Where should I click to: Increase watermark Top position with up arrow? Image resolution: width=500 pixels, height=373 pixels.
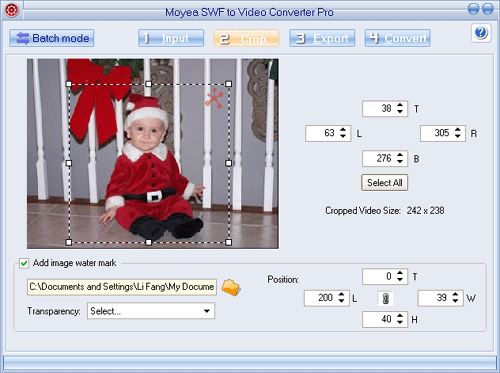400,273
